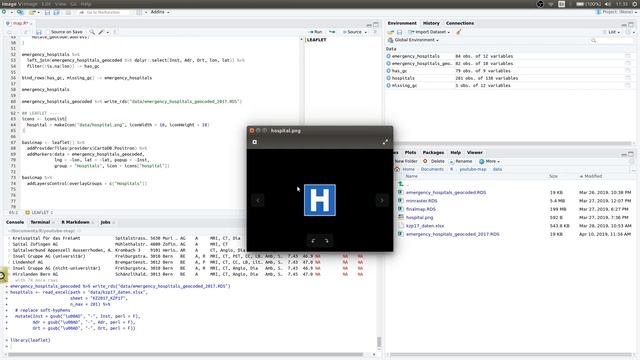Viewport: 640px width, 360px height.
Task: Switch to the History tab
Action: [431, 23]
